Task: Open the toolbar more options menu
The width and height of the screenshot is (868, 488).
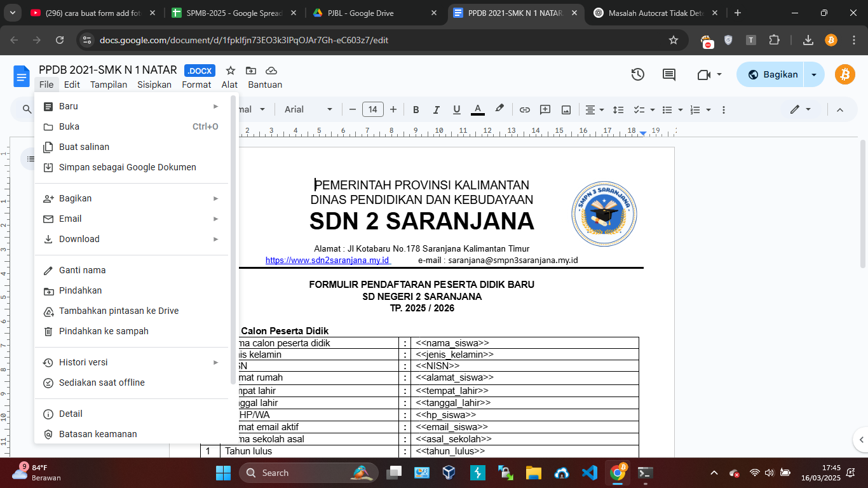Action: pos(724,109)
